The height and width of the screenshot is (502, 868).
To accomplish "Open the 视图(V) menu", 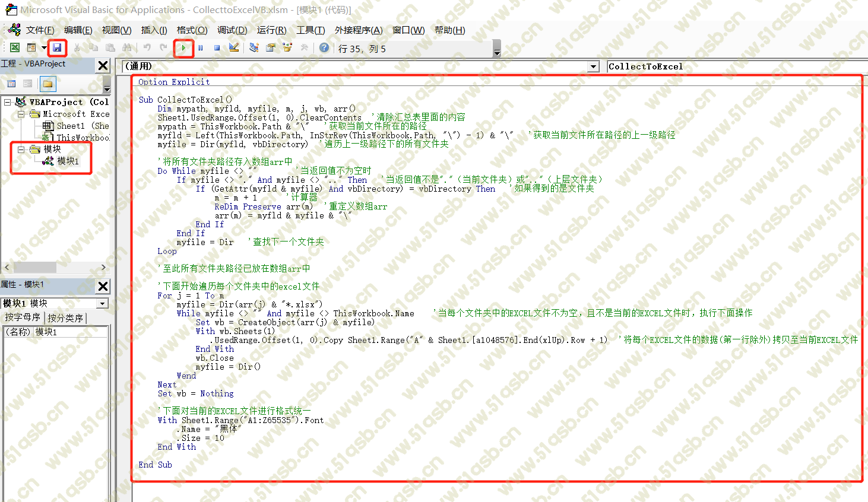I will tap(116, 30).
